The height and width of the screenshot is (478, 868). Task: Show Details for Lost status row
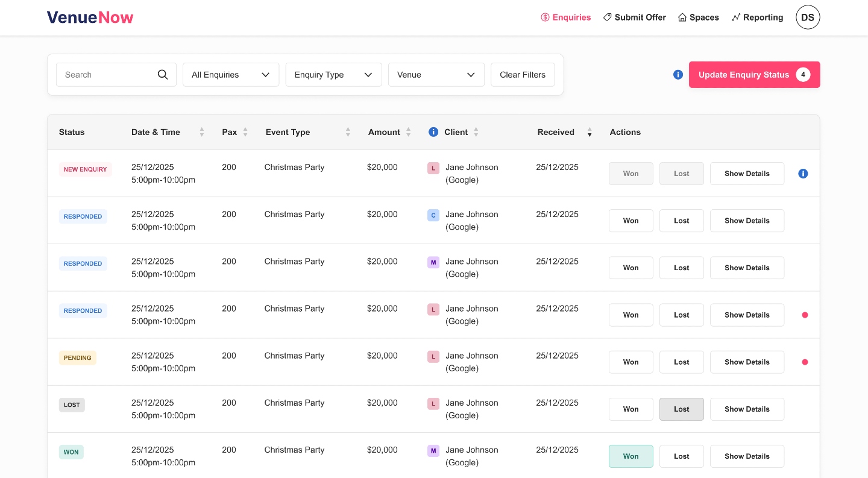click(747, 409)
